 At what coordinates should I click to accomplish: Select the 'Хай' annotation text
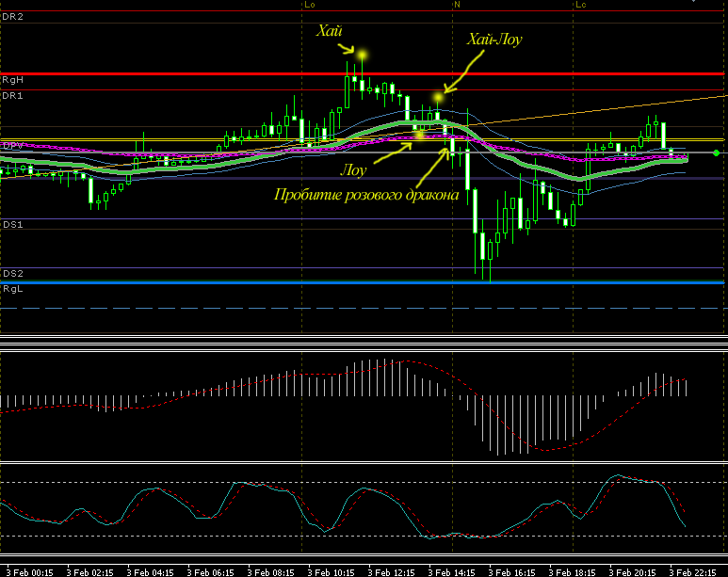coord(330,31)
